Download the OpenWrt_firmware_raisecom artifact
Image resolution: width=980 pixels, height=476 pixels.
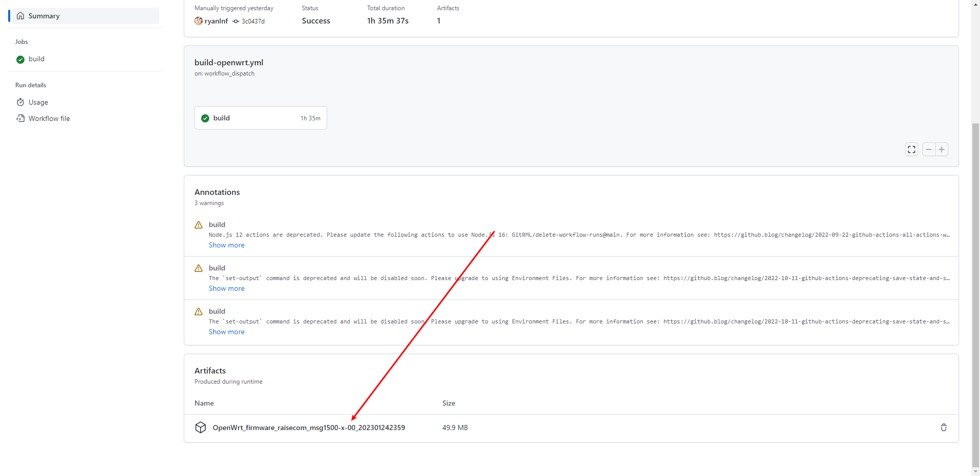click(308, 428)
